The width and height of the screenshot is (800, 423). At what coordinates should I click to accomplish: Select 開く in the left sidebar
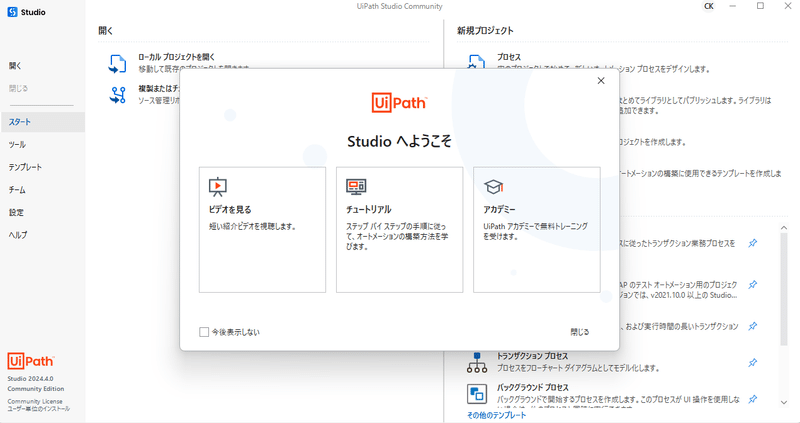click(x=15, y=66)
